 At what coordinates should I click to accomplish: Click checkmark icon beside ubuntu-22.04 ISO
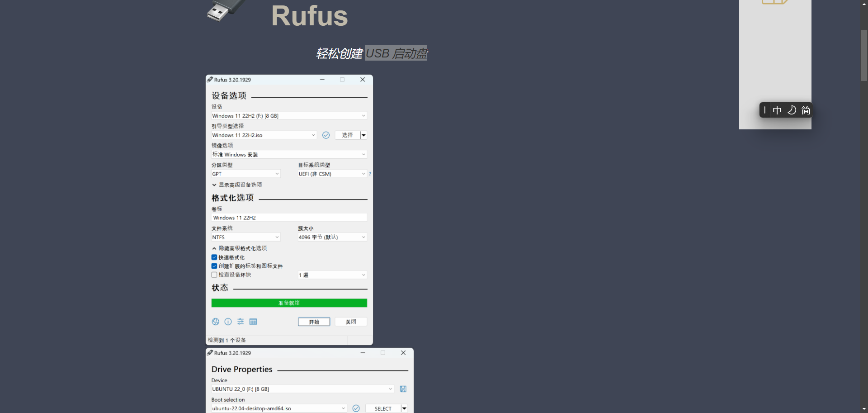point(356,408)
